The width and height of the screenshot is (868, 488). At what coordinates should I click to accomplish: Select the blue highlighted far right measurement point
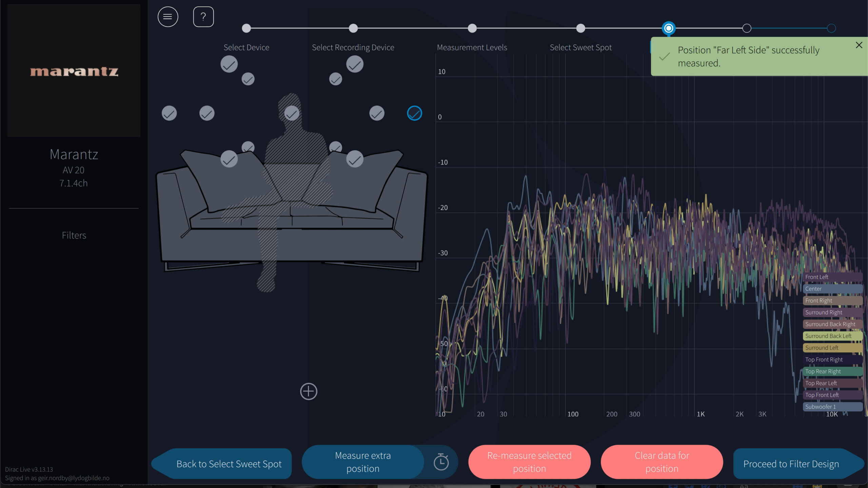click(414, 113)
